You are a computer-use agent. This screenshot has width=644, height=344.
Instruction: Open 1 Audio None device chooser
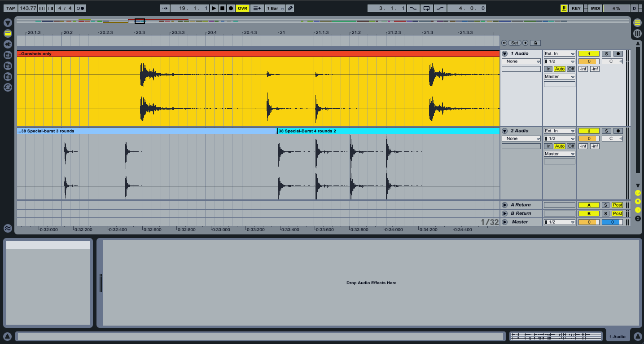[x=521, y=61]
